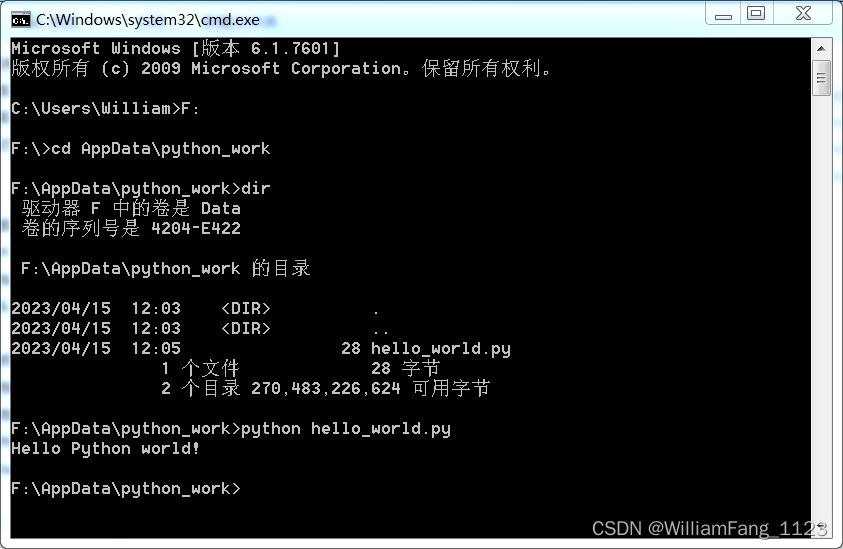Click the scrollbar up arrow
Image resolution: width=843 pixels, height=549 pixels.
pyautogui.click(x=821, y=49)
